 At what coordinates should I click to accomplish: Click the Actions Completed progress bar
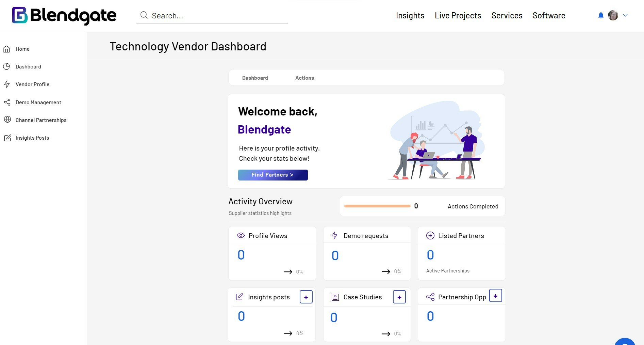point(377,206)
